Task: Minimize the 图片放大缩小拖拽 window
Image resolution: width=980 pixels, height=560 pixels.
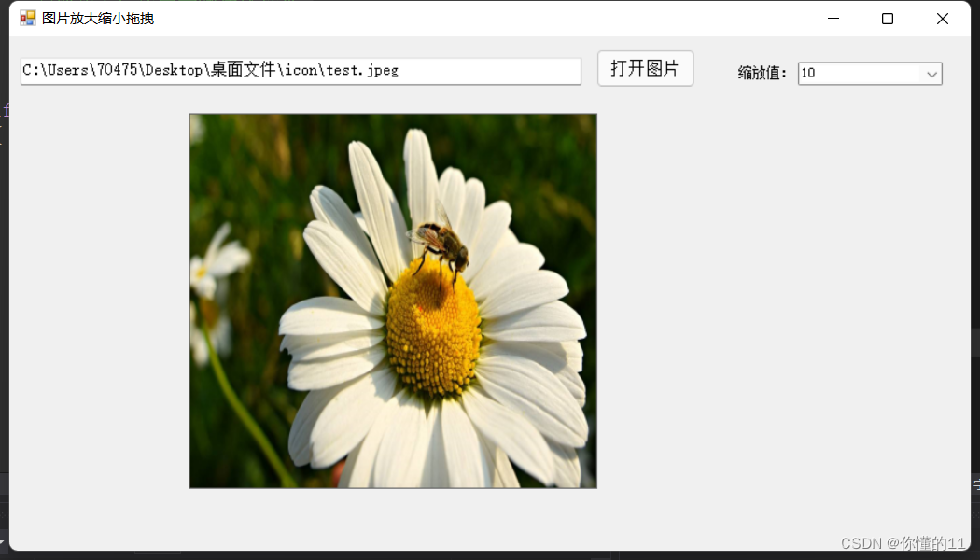Action: 832,18
